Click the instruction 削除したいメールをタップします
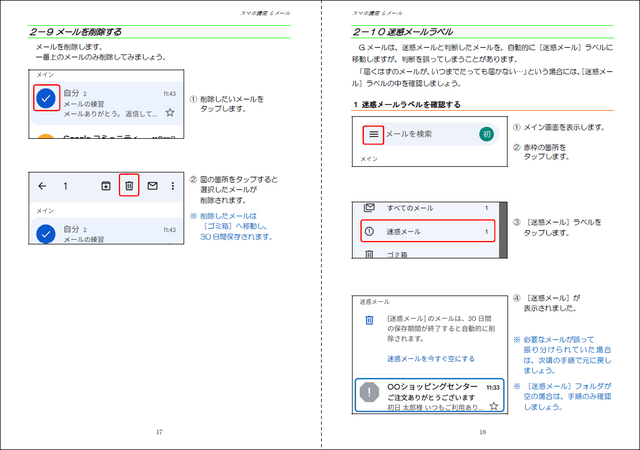The image size is (640, 450). coord(232,104)
